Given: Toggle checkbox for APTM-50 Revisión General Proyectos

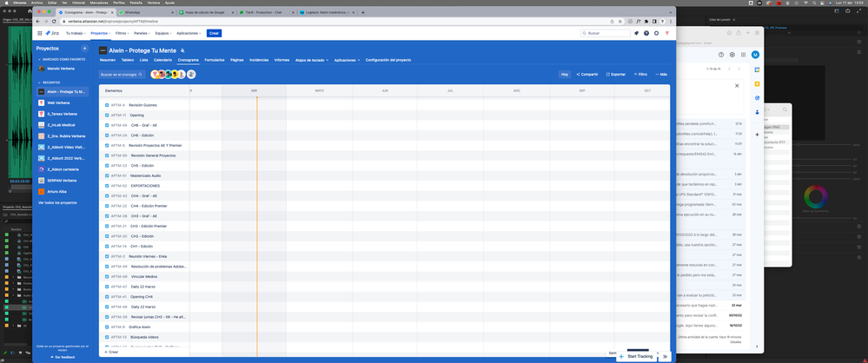Looking at the screenshot, I should pos(107,155).
